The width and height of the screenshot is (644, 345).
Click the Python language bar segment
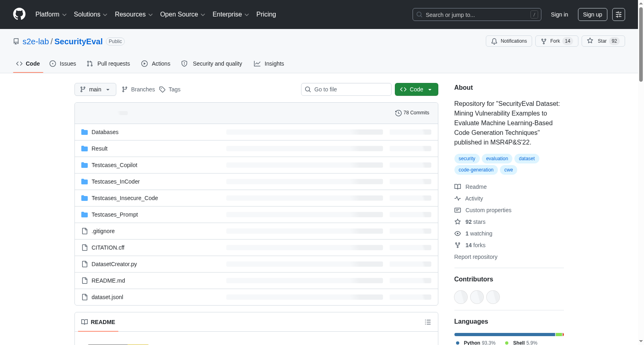pyautogui.click(x=505, y=335)
